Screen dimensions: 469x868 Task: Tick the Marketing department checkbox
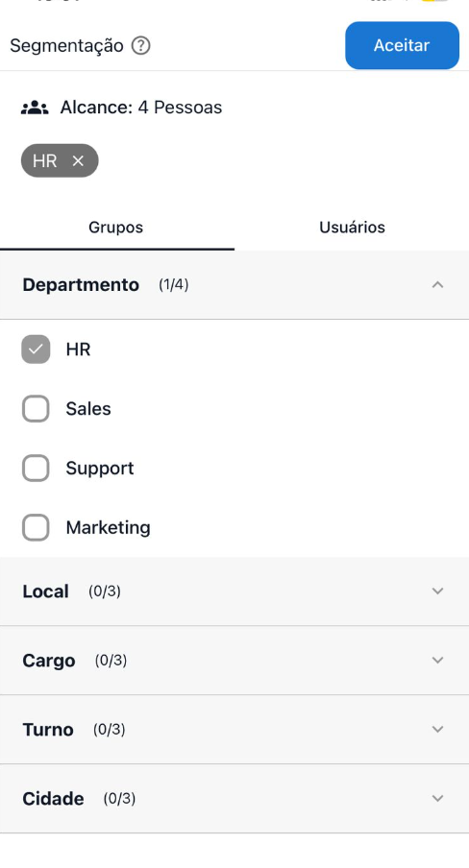36,527
